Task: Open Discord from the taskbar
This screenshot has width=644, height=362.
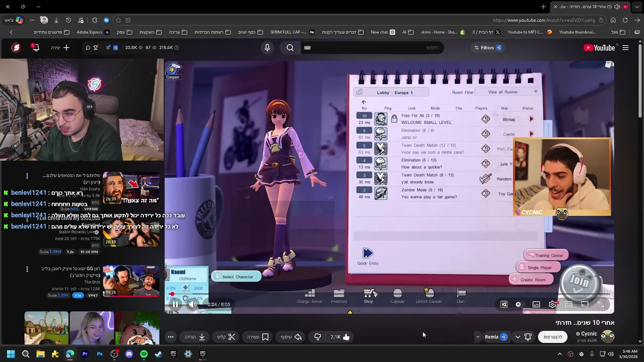Action: click(129, 354)
